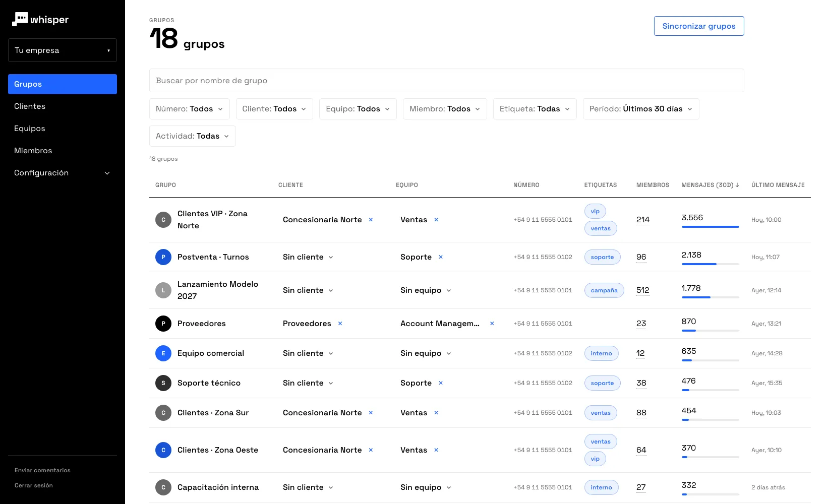Click member count 214

tap(643, 220)
